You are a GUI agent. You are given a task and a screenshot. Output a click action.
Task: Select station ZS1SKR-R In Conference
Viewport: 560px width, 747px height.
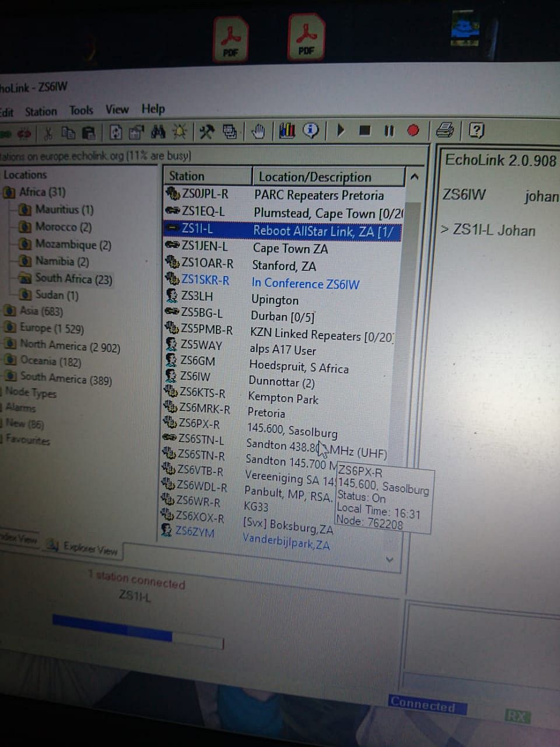(x=282, y=282)
